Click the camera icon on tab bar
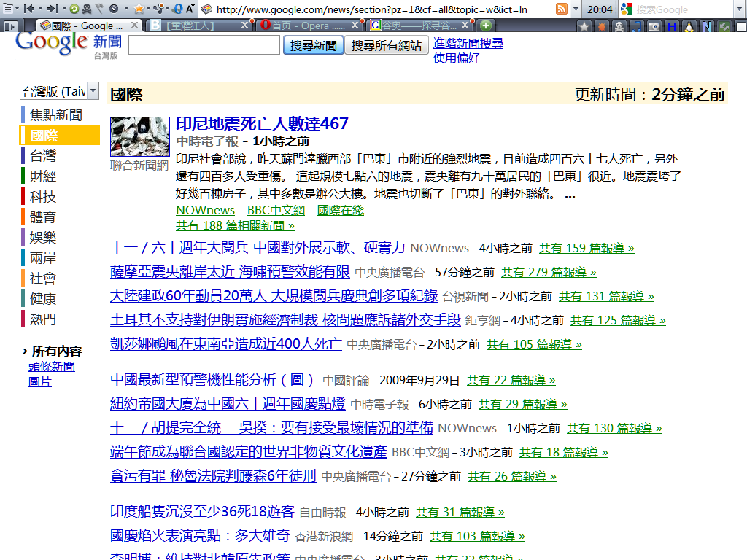Viewport: 747px width, 560px height. 654,27
